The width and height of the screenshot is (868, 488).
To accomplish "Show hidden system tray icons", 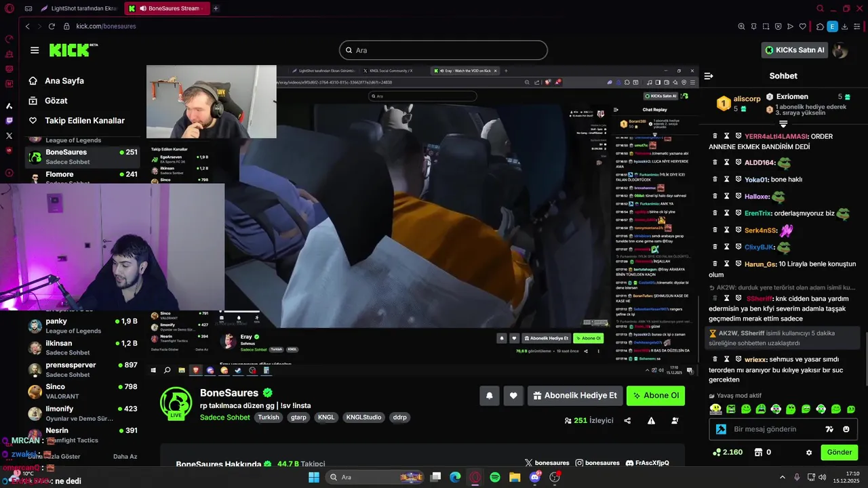I will 783,477.
